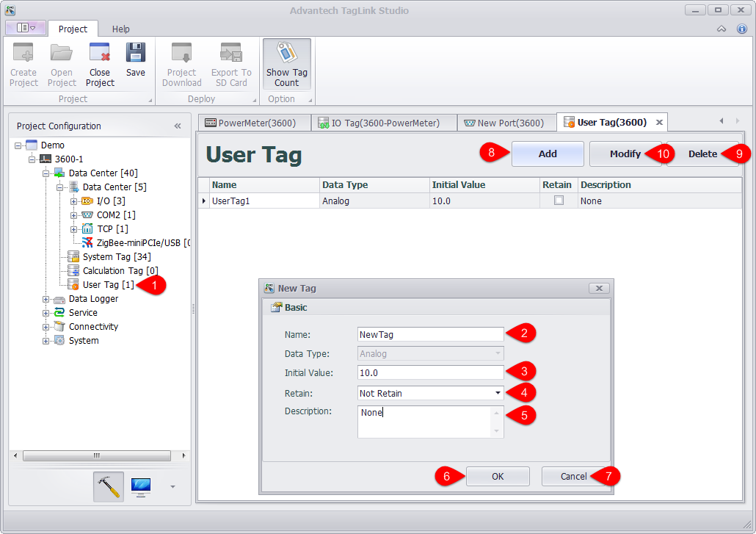The width and height of the screenshot is (756, 534).
Task: Click the Add button
Action: click(x=548, y=154)
